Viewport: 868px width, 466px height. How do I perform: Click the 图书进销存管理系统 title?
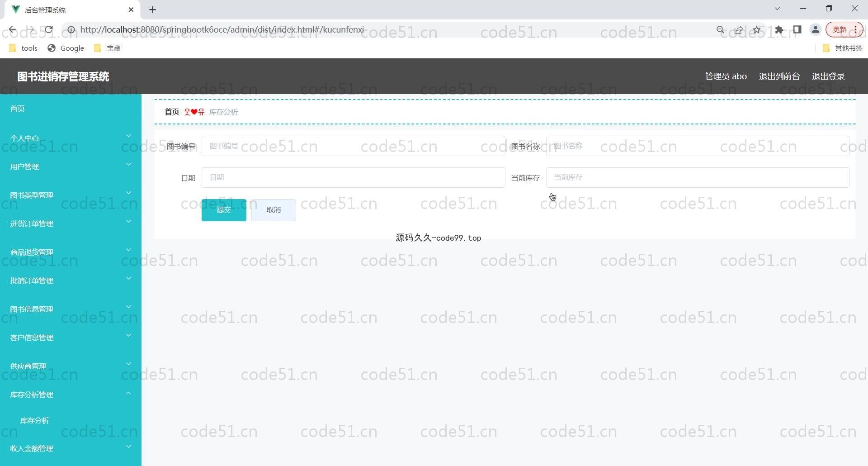point(63,76)
